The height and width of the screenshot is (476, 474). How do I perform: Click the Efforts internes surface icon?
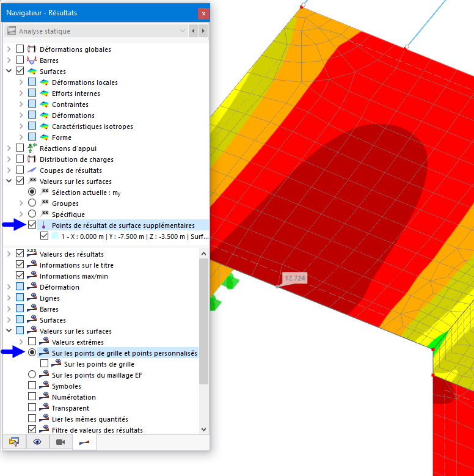coord(44,93)
